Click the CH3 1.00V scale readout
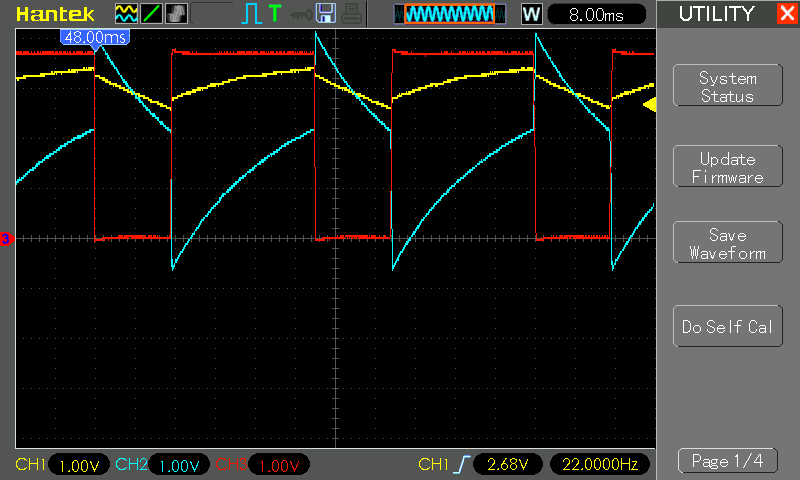This screenshot has height=480, width=800. [279, 465]
